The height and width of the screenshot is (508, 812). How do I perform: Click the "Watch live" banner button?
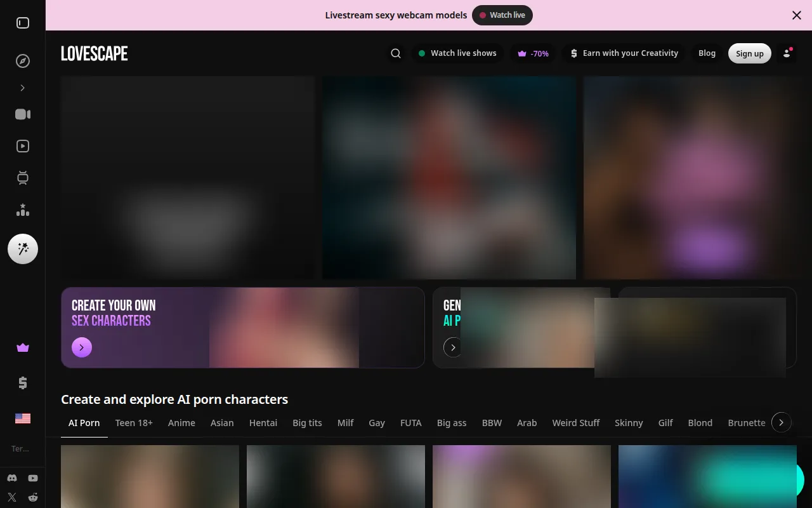point(502,15)
